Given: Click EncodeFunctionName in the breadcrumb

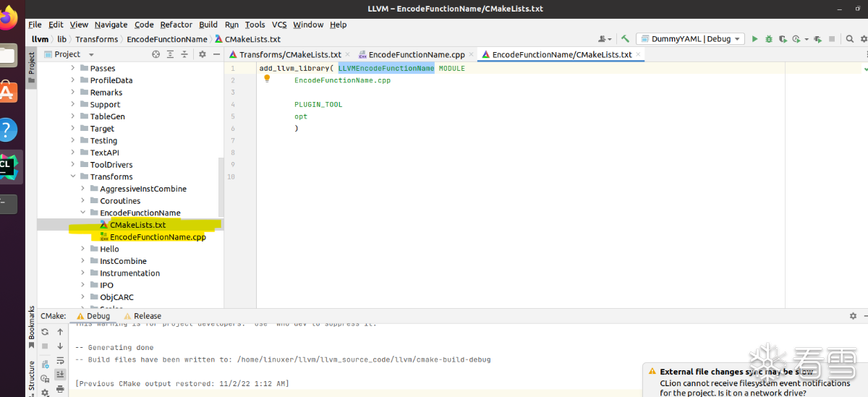Looking at the screenshot, I should click(166, 39).
